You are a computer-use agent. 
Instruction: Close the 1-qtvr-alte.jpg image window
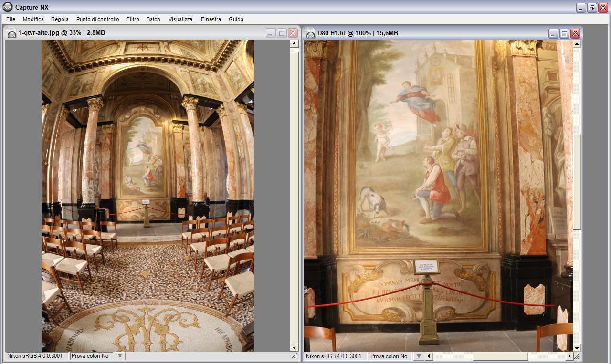click(293, 33)
